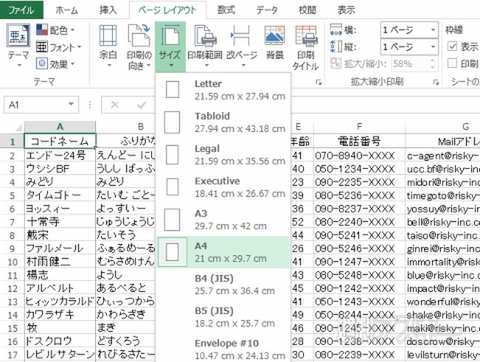The height and width of the screenshot is (362, 480).
Task: Select row 17 header
Action: pos(12,355)
